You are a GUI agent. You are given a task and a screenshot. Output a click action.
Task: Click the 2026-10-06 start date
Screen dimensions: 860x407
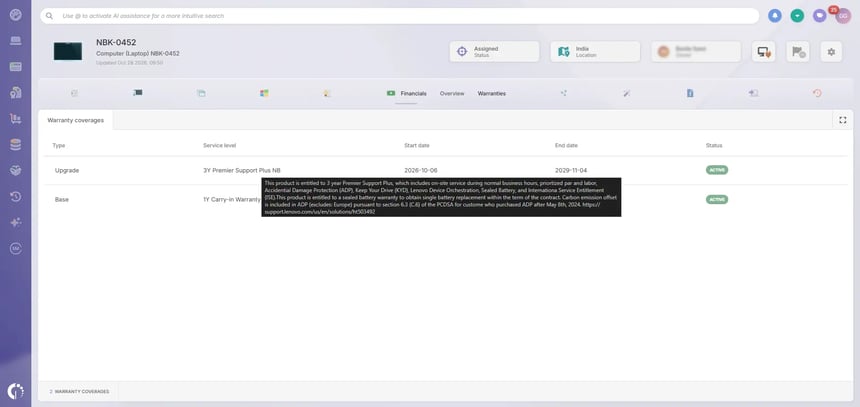(421, 171)
